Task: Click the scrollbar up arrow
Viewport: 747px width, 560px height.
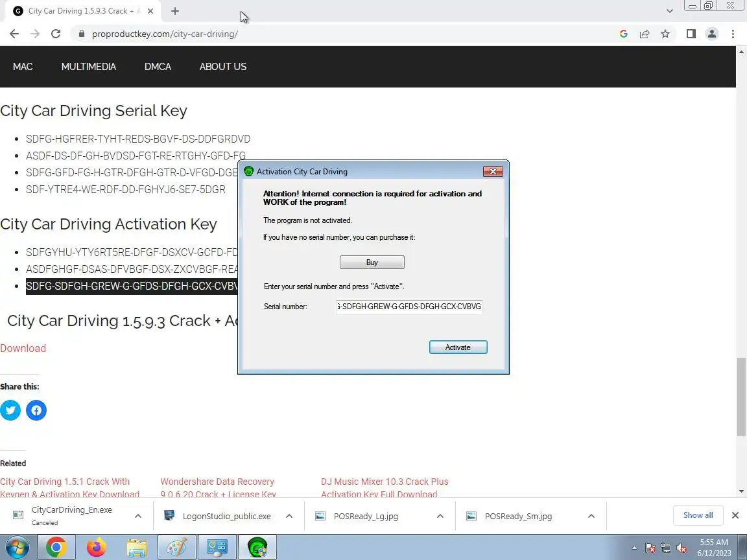Action: point(741,51)
